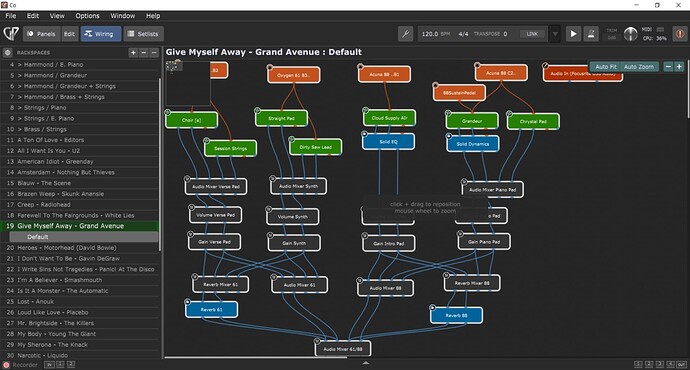Click the bypass circle on Solid Dynamics
Image resolution: width=690 pixels, height=370 pixels.
click(x=449, y=136)
